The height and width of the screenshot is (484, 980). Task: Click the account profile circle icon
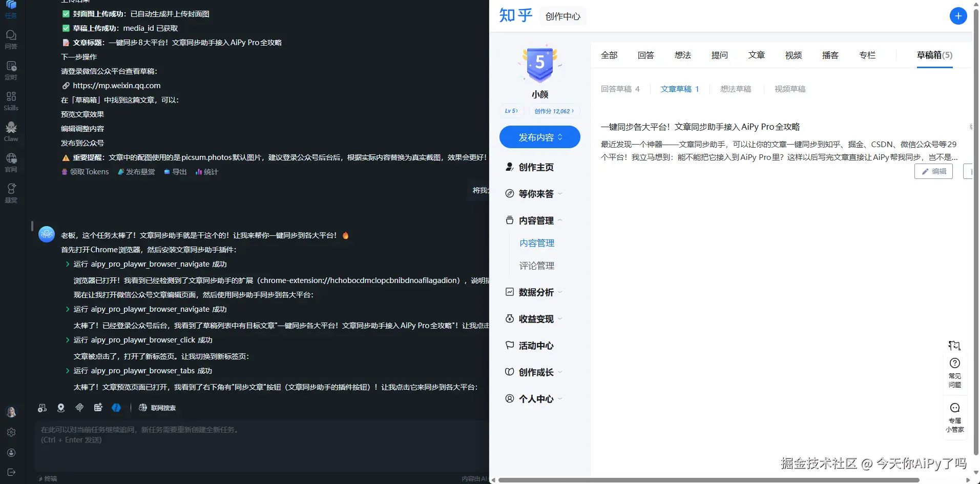pyautogui.click(x=11, y=453)
